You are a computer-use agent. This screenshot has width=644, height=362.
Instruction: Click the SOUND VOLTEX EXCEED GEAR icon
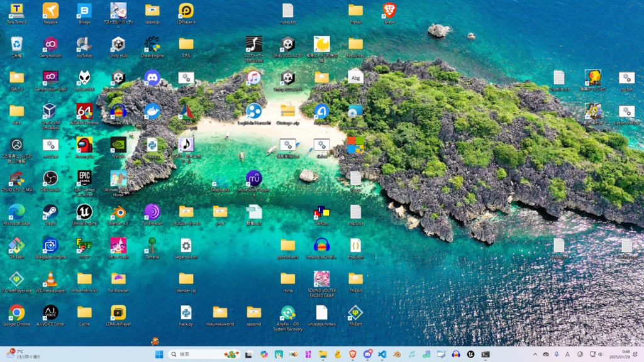pos(321,285)
